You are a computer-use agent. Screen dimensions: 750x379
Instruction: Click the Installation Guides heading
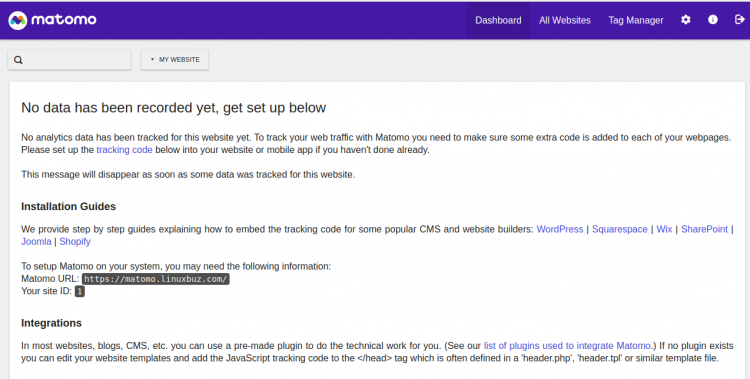68,206
